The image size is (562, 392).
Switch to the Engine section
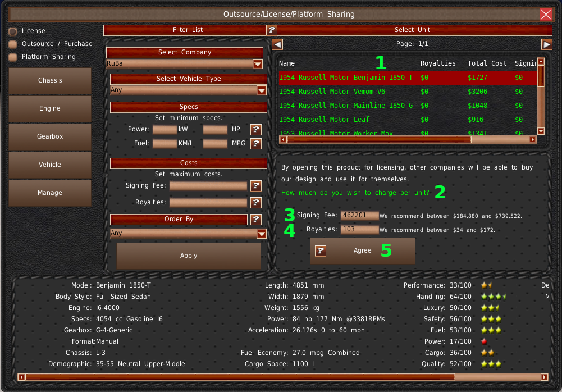tap(50, 108)
